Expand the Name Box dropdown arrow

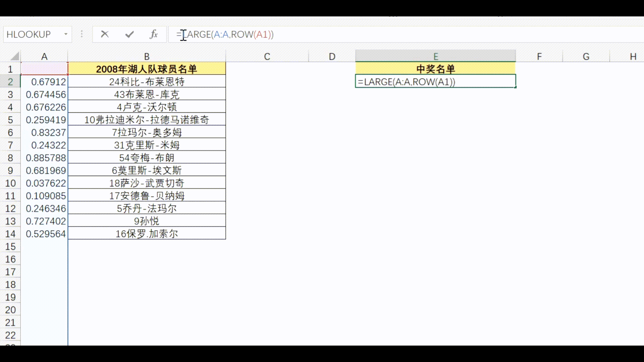coord(66,34)
